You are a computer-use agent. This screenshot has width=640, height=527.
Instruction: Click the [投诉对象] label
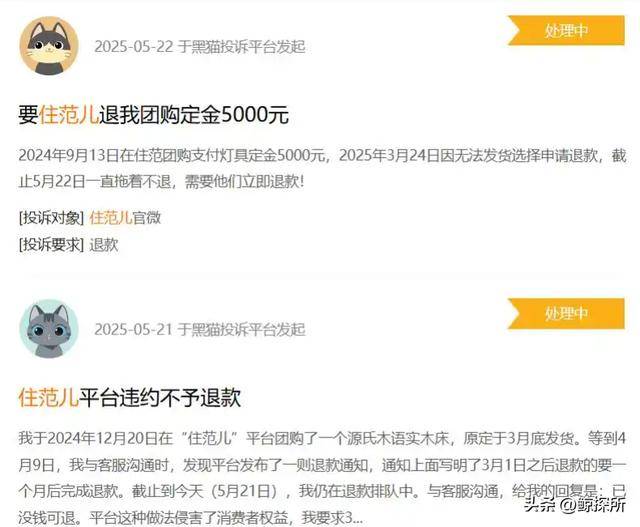point(51,218)
